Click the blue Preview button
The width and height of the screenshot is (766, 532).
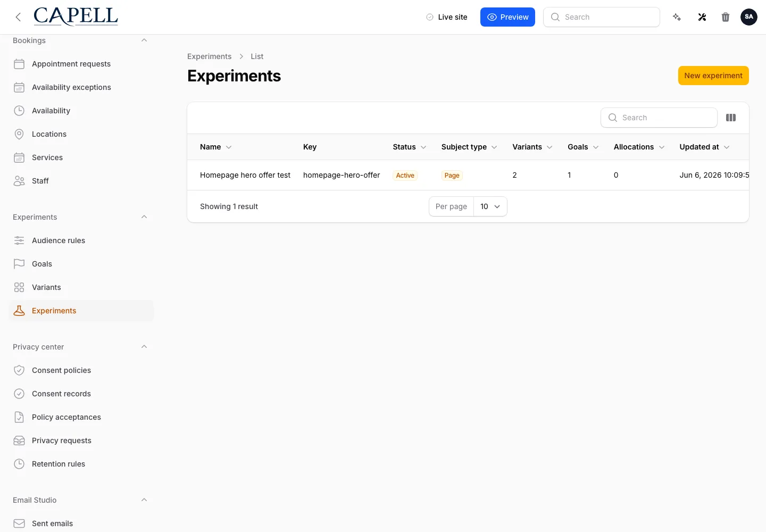point(507,17)
